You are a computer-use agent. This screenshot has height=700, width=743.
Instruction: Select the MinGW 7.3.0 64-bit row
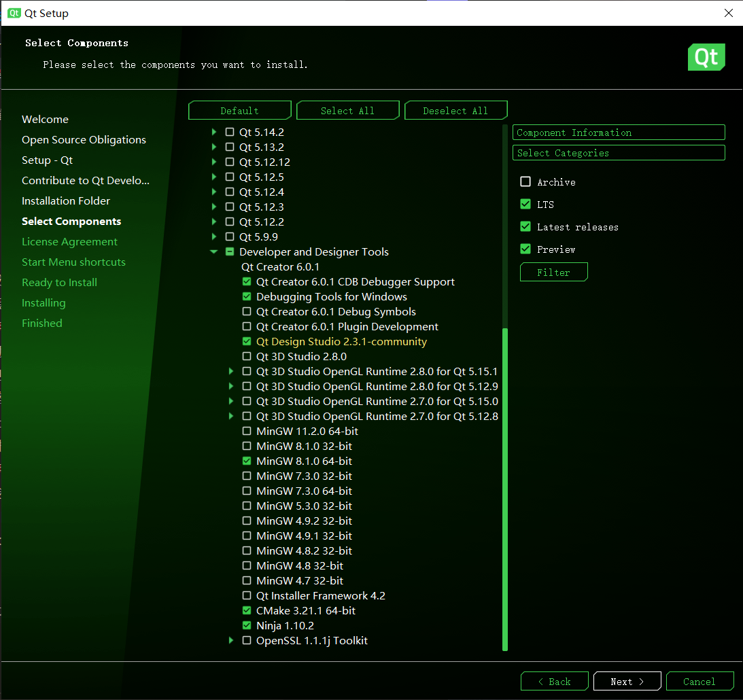[x=304, y=491]
